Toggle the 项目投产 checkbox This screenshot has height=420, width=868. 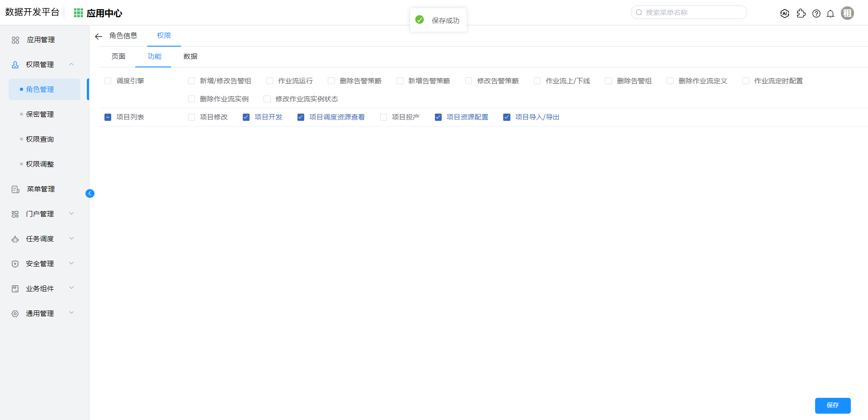coord(384,117)
